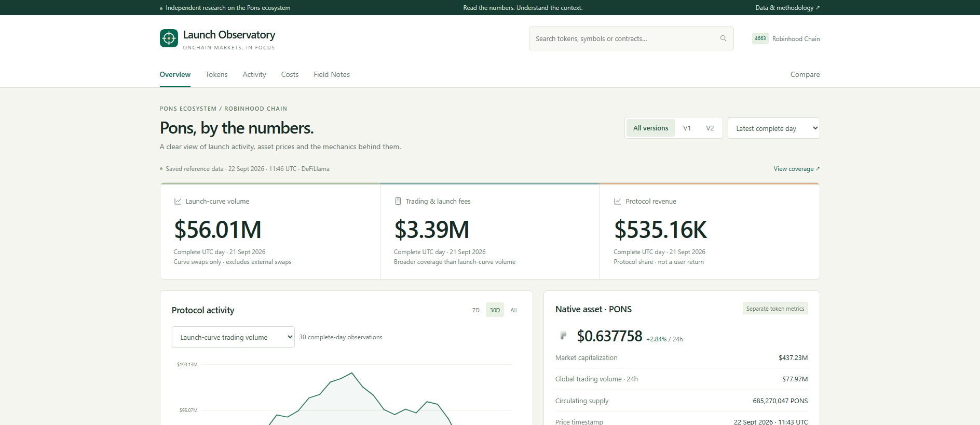Click the 685,270,047 PONS circulating supply
This screenshot has width=980, height=425.
coord(780,401)
